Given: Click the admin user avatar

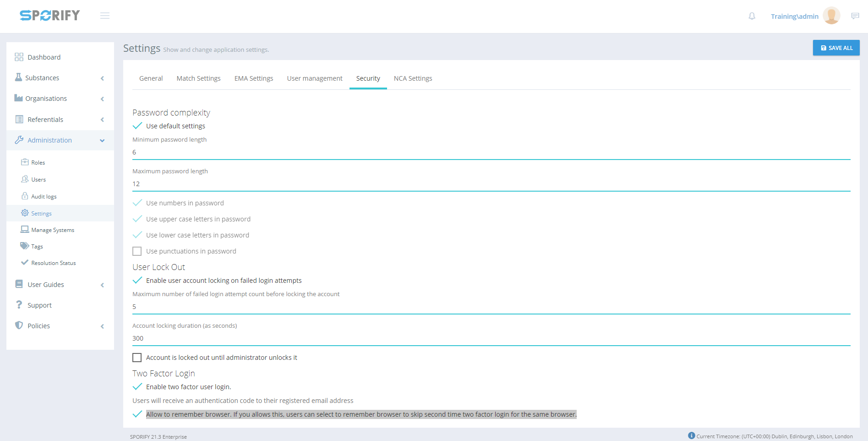Looking at the screenshot, I should tap(831, 16).
